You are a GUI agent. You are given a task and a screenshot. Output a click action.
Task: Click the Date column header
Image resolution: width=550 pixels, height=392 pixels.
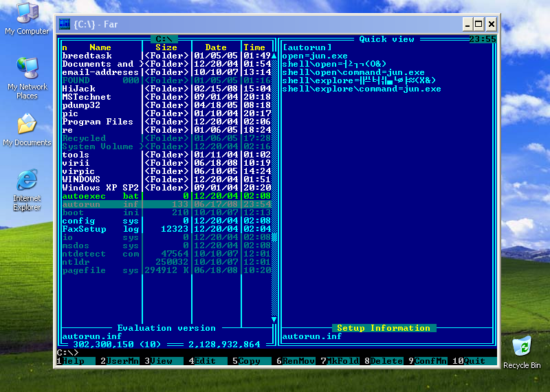tap(216, 47)
